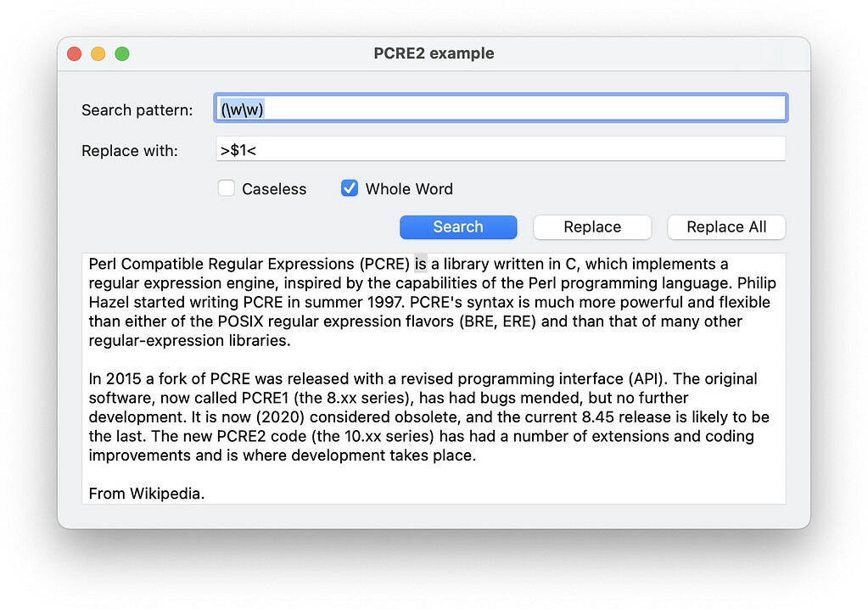Run Replace All on the text
The height and width of the screenshot is (609, 868).
(x=725, y=226)
